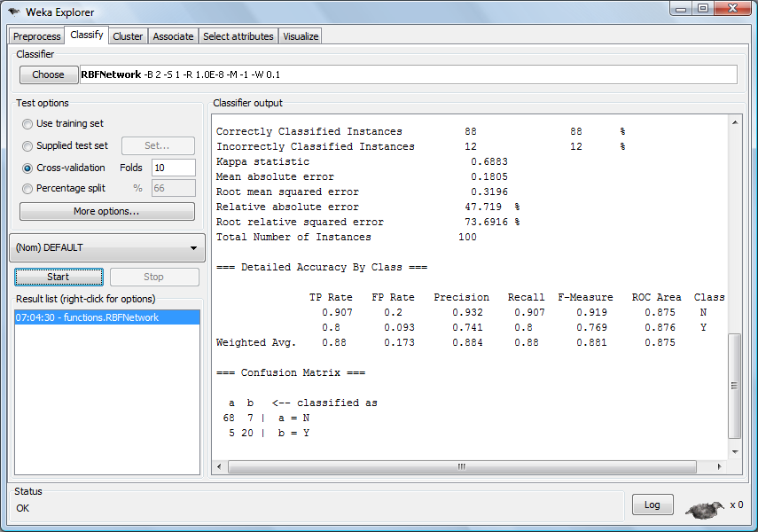Viewport: 758px width, 532px height.
Task: Close the Weka Explorer window
Action: coord(732,9)
